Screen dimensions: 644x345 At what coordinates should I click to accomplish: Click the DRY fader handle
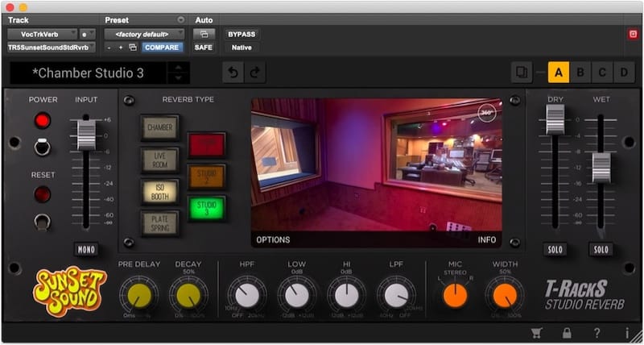click(555, 119)
